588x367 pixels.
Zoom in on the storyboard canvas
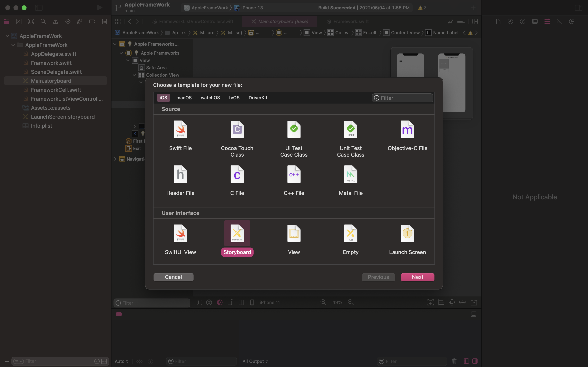351,302
